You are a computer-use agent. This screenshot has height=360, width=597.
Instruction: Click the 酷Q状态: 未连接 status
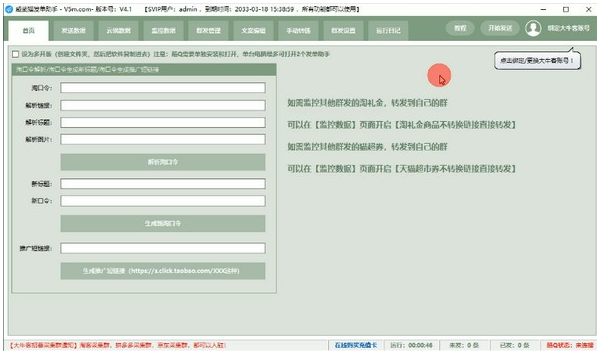(570, 345)
